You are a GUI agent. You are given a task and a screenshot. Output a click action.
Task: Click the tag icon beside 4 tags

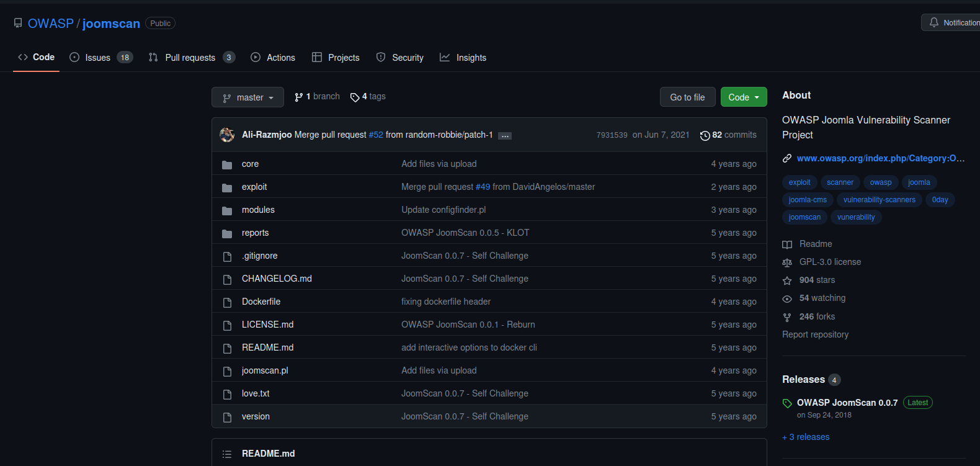click(355, 97)
